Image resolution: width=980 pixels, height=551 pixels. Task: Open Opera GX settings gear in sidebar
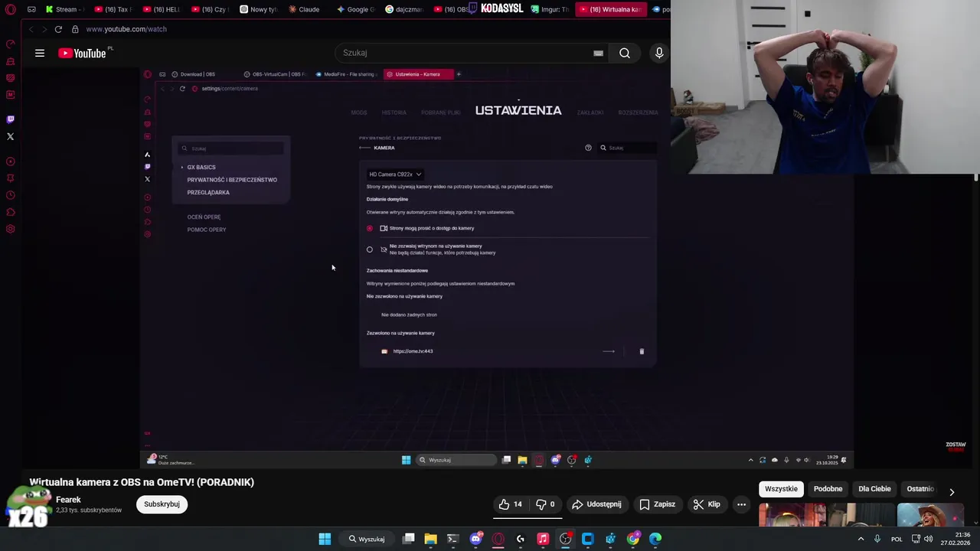(11, 229)
